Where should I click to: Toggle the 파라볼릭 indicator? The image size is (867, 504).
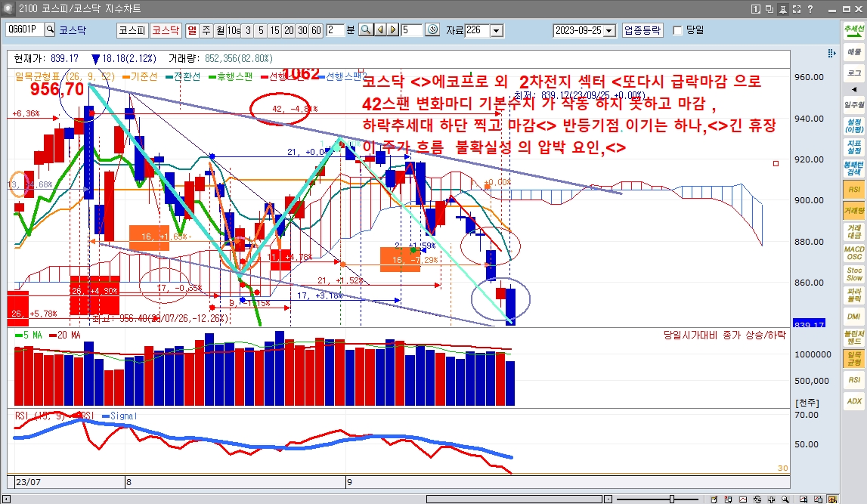tap(854, 295)
